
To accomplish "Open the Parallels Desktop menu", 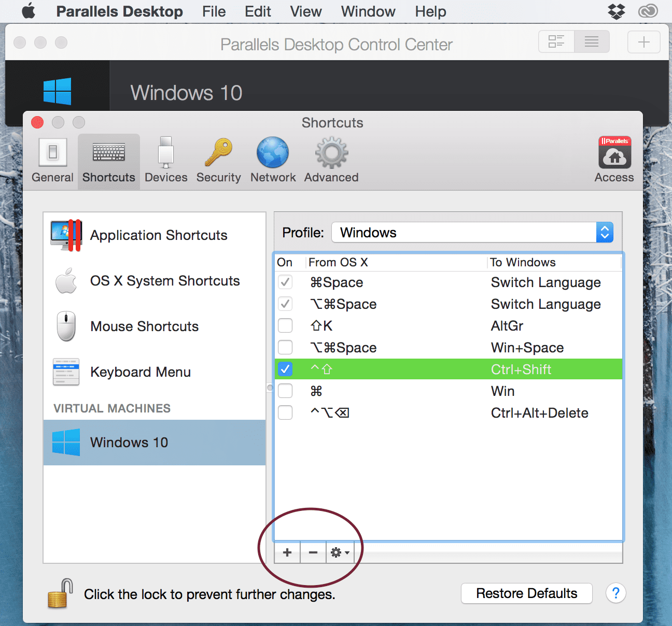I will [119, 11].
